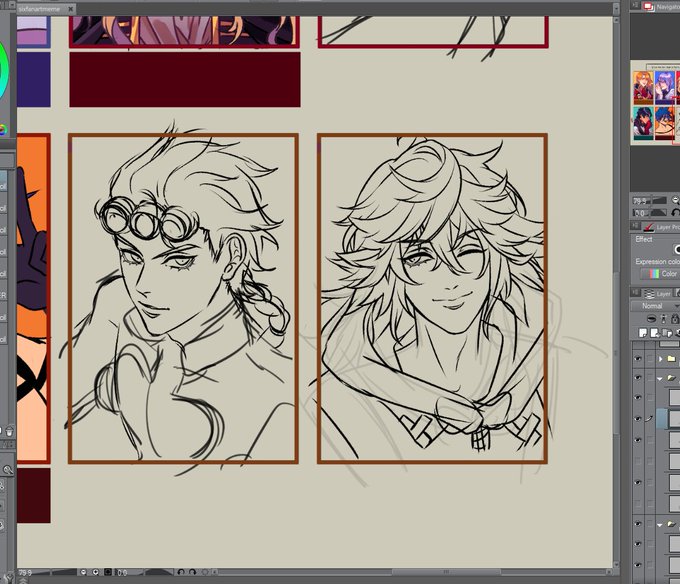680x584 pixels.
Task: Rotate canvas right using status bar icon
Action: click(x=193, y=572)
